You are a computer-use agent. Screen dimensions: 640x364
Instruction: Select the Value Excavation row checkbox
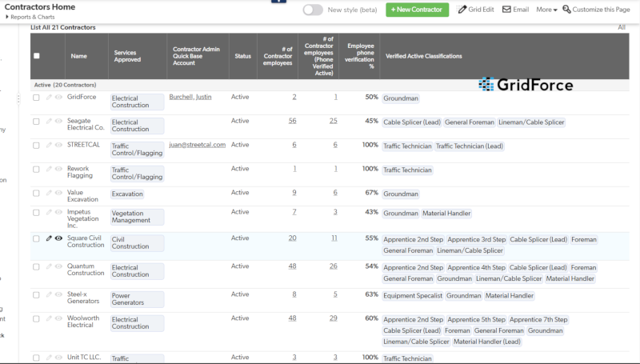click(x=36, y=193)
